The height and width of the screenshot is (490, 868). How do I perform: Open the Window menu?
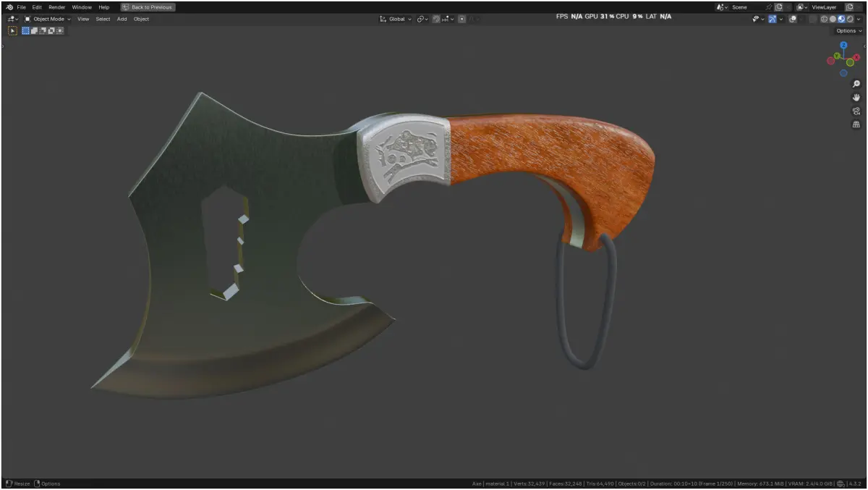coord(82,7)
